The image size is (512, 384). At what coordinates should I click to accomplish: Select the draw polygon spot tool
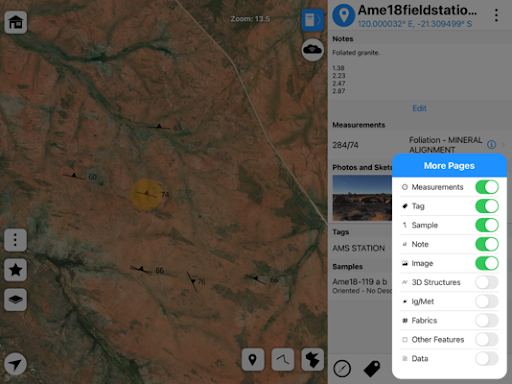(x=313, y=359)
